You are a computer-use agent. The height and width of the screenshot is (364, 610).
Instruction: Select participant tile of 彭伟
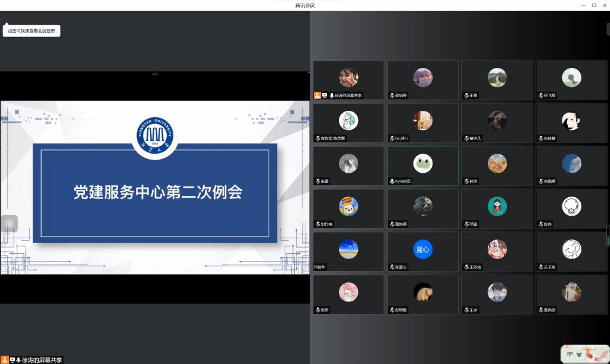tap(571, 209)
